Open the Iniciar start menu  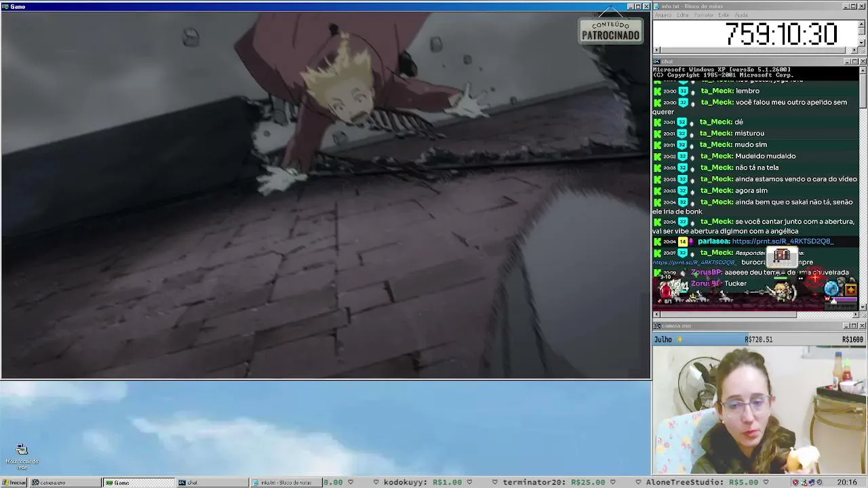coord(14,483)
